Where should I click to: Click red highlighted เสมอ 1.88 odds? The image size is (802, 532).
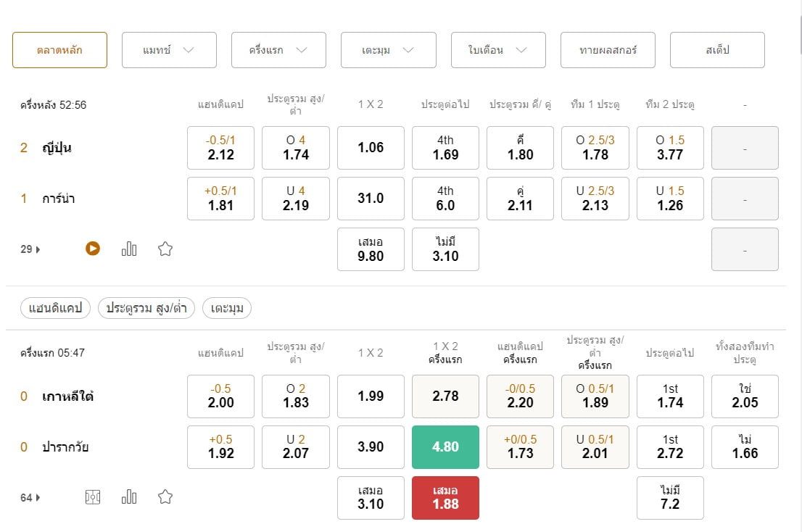pyautogui.click(x=445, y=498)
